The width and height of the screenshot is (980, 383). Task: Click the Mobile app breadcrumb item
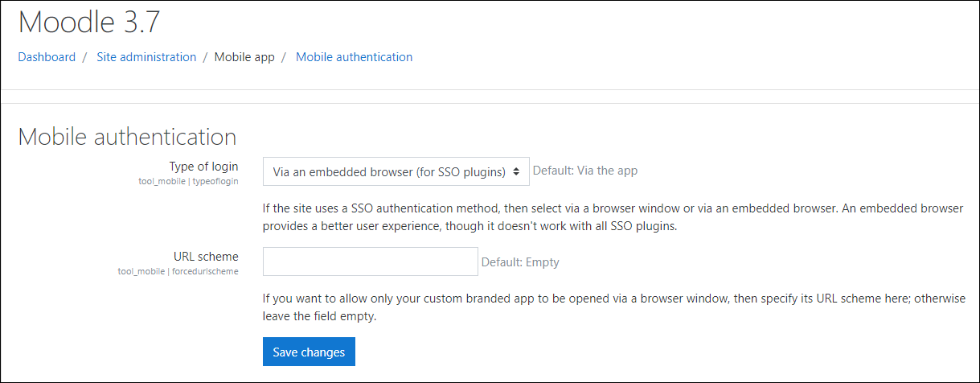click(x=244, y=57)
